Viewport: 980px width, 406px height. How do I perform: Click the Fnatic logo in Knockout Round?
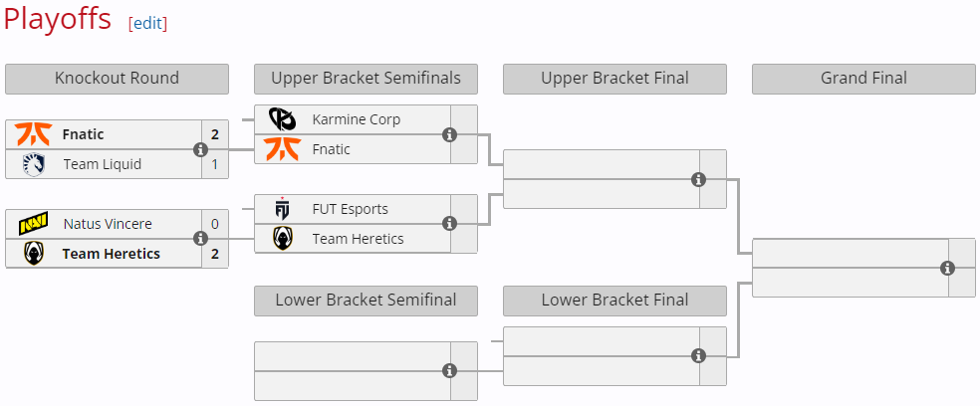tap(34, 134)
